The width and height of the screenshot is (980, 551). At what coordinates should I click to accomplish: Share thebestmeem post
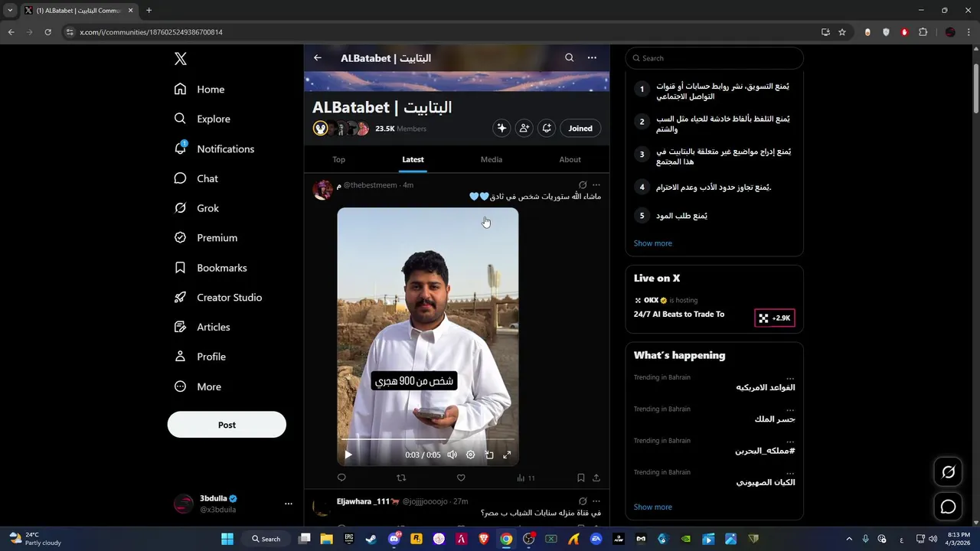pyautogui.click(x=596, y=478)
